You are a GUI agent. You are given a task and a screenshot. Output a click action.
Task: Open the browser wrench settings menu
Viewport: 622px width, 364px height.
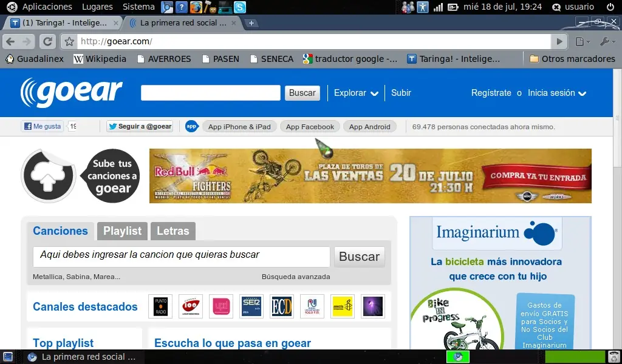point(607,41)
